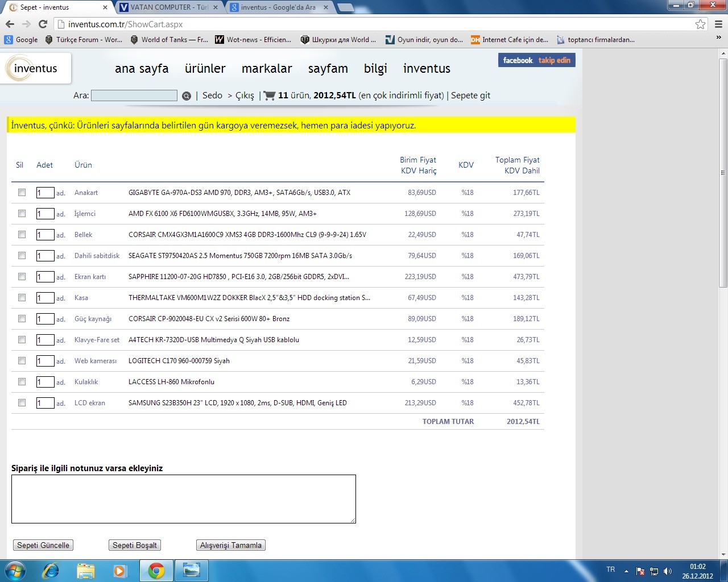Image resolution: width=728 pixels, height=582 pixels.
Task: Open ana sayfa menu item
Action: pyautogui.click(x=142, y=69)
